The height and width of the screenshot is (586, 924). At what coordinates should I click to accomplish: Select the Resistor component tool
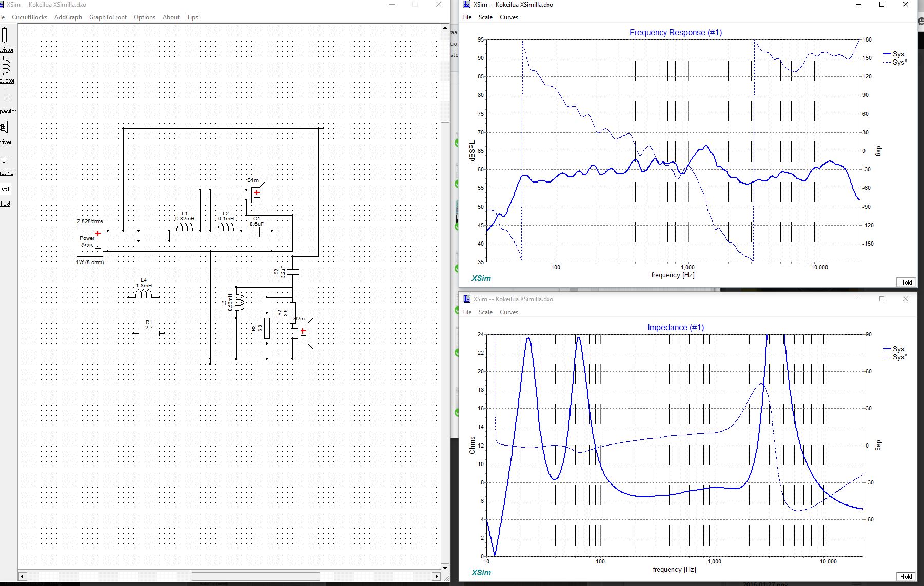pos(5,39)
